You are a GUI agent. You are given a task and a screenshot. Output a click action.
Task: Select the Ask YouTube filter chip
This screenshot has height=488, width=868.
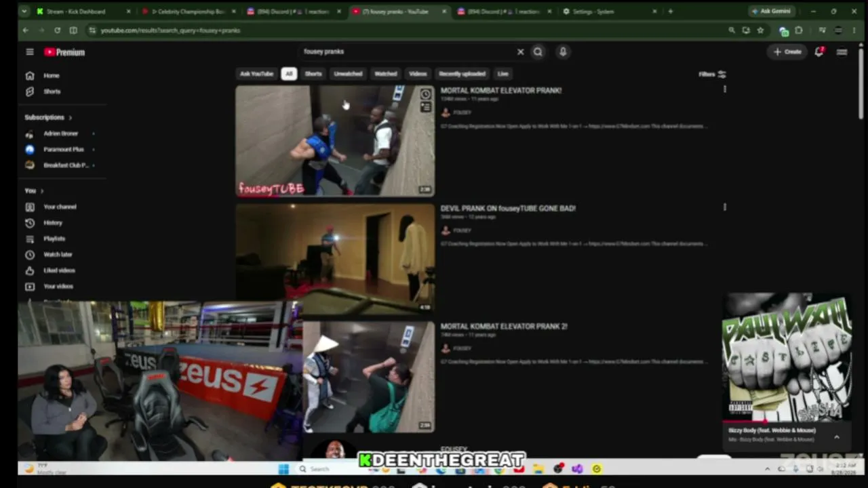click(x=256, y=74)
